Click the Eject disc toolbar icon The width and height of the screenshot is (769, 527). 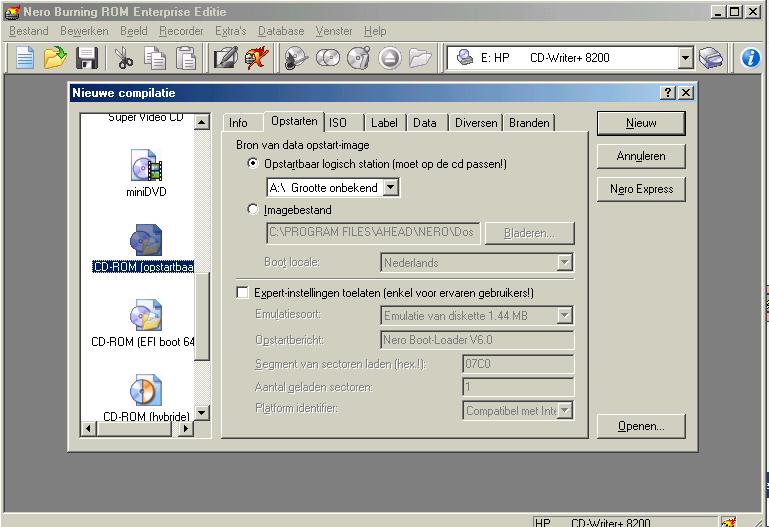tap(390, 58)
